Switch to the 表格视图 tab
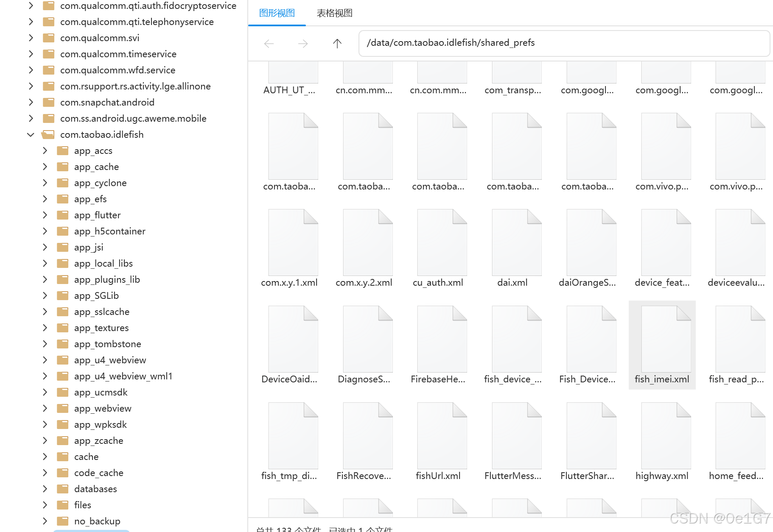The width and height of the screenshot is (773, 532). pyautogui.click(x=334, y=13)
